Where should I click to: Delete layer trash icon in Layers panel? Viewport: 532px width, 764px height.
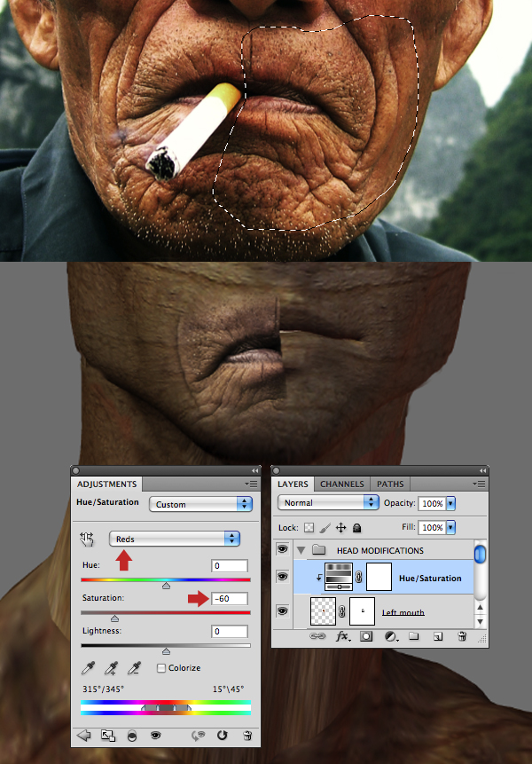pyautogui.click(x=462, y=636)
